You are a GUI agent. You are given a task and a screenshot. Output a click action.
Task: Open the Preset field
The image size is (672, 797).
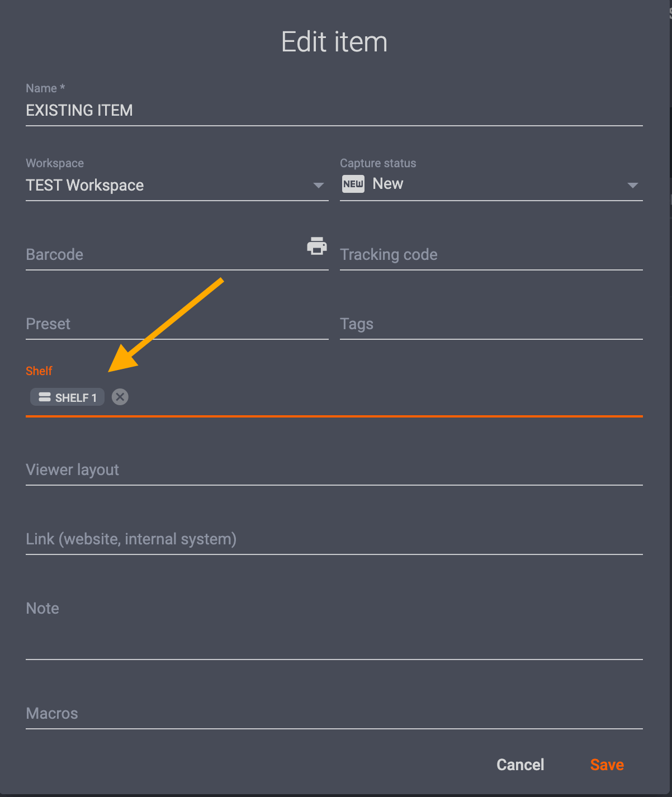click(x=177, y=324)
